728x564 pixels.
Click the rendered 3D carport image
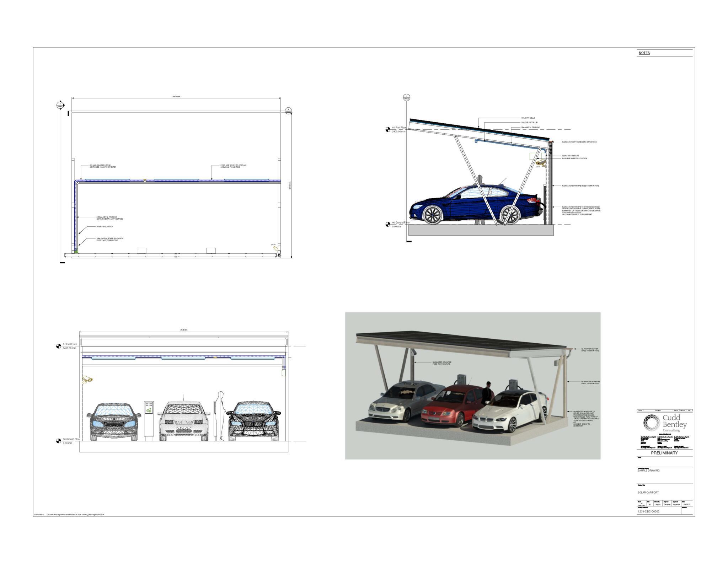coord(472,386)
